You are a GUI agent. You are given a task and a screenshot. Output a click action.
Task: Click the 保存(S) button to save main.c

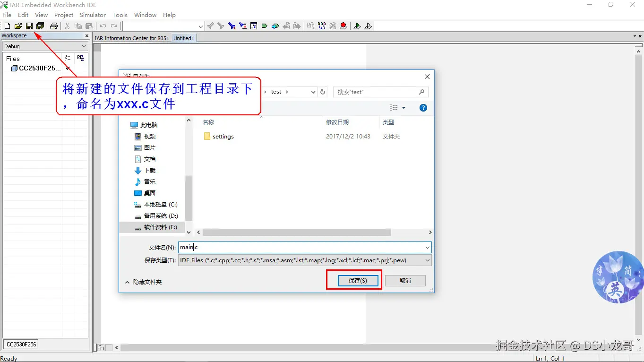[358, 280]
